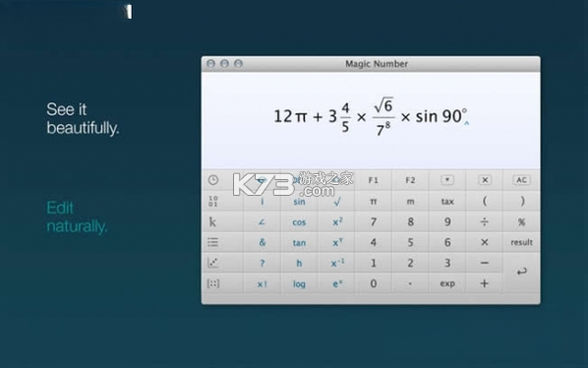Screen dimensions: 588x368
Task: Click the log key
Action: click(x=299, y=284)
